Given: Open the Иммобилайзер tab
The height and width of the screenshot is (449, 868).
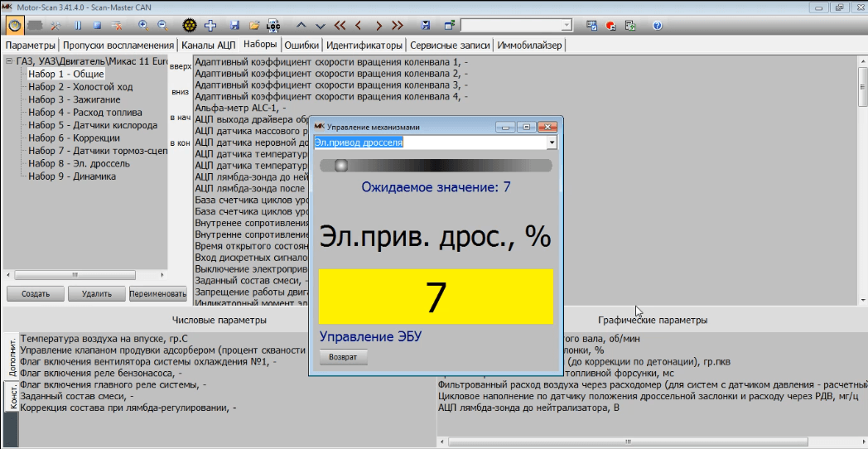Looking at the screenshot, I should (530, 45).
